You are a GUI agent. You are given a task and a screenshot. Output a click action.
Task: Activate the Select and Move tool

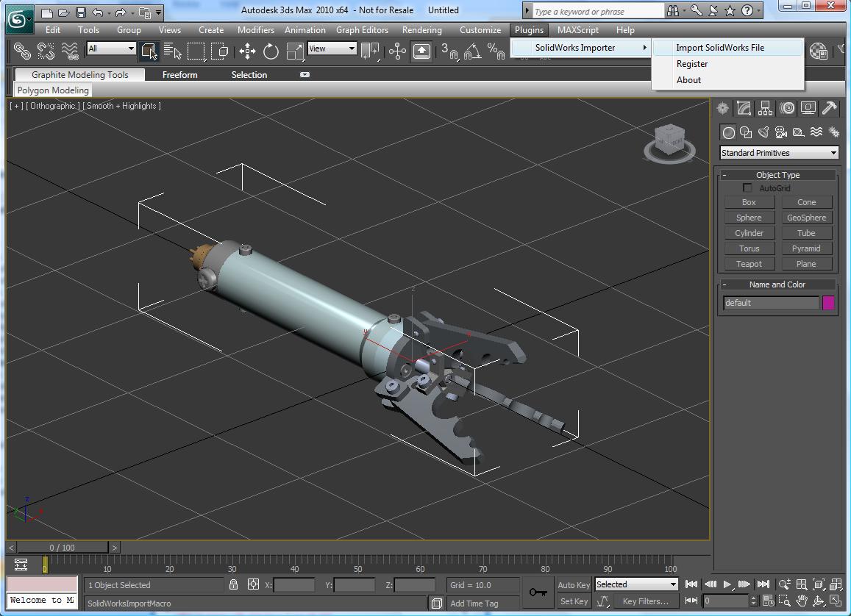(x=247, y=51)
